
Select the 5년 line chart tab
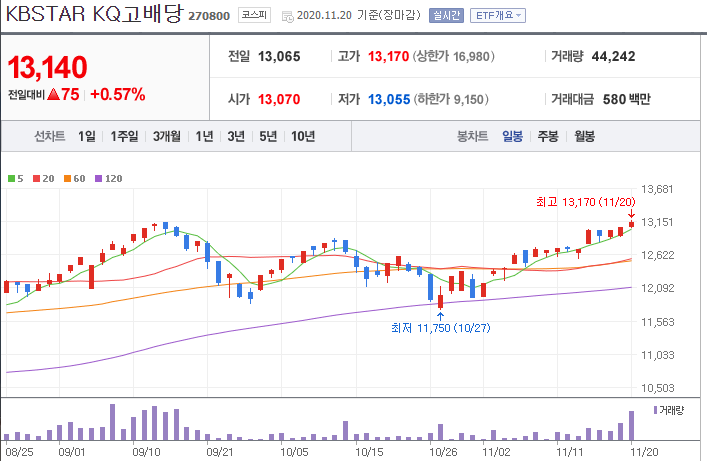tap(268, 136)
